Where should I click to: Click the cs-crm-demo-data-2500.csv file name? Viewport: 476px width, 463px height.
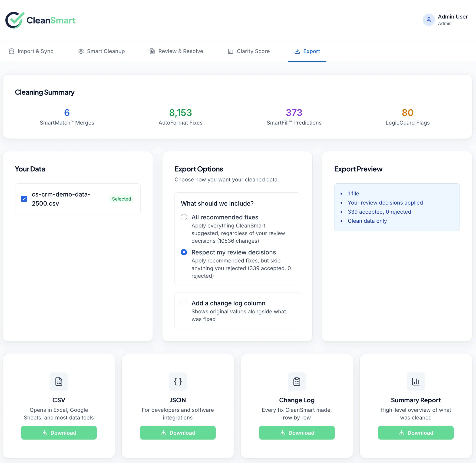pos(61,199)
